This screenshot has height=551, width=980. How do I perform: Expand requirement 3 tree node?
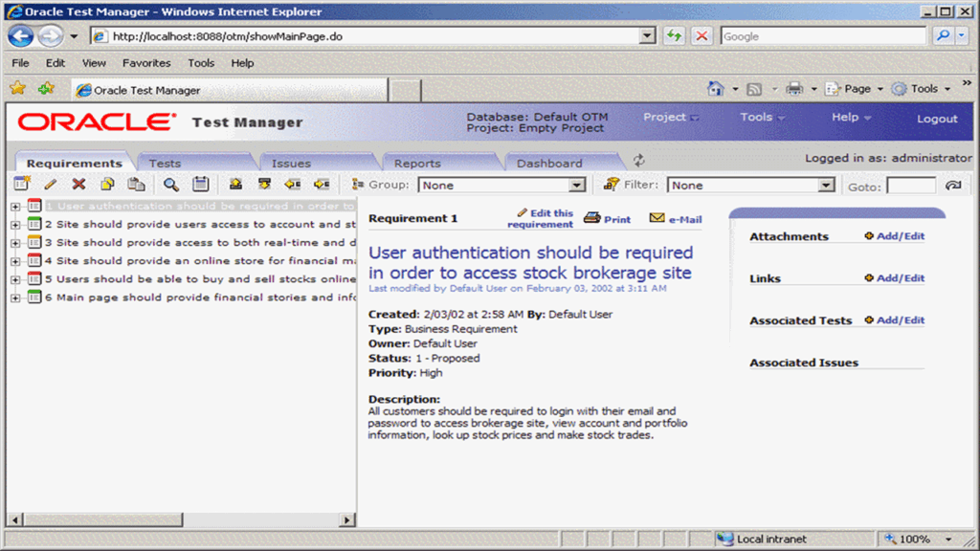point(15,242)
